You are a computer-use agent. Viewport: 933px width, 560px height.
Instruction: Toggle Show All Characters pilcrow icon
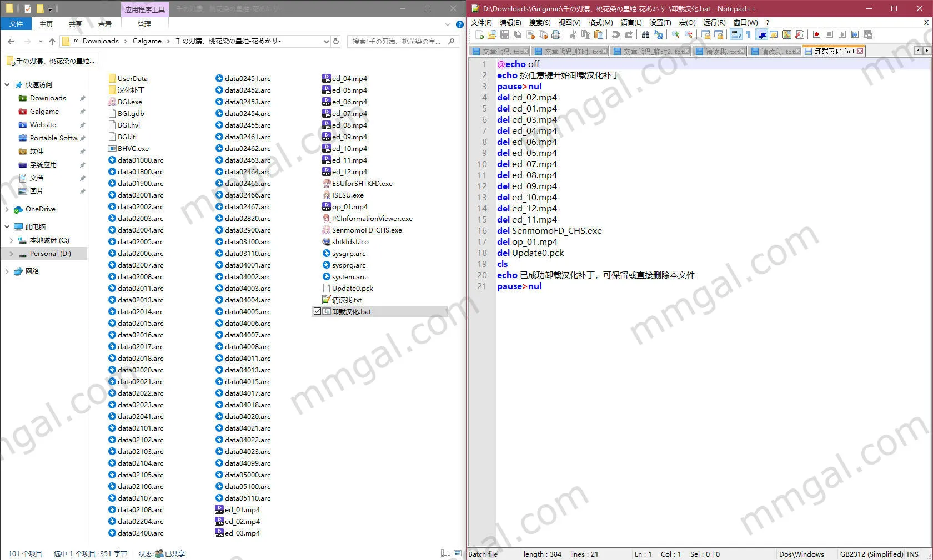coord(749,34)
